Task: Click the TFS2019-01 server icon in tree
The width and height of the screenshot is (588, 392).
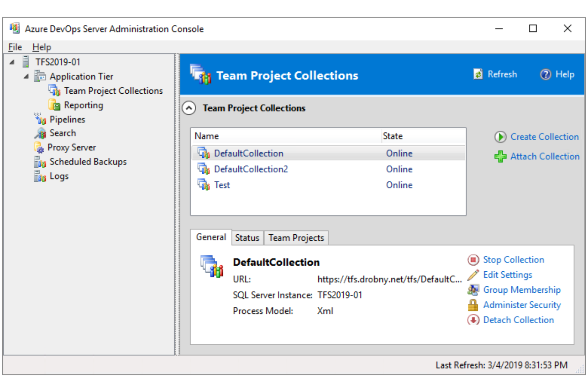Action: click(26, 62)
